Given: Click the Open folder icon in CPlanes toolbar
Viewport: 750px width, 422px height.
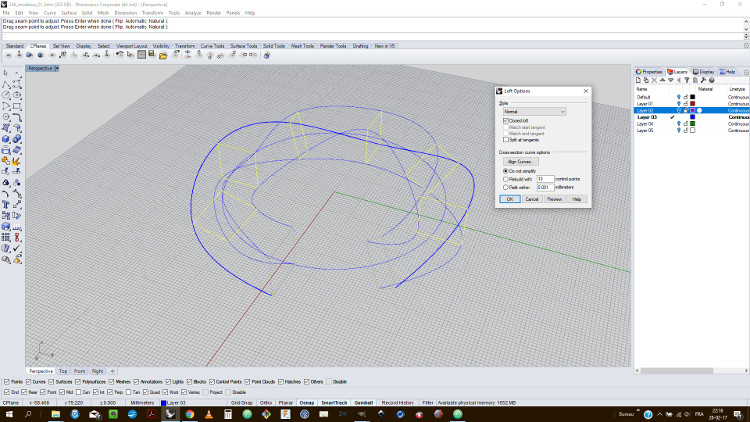Looking at the screenshot, I should pos(163,56).
